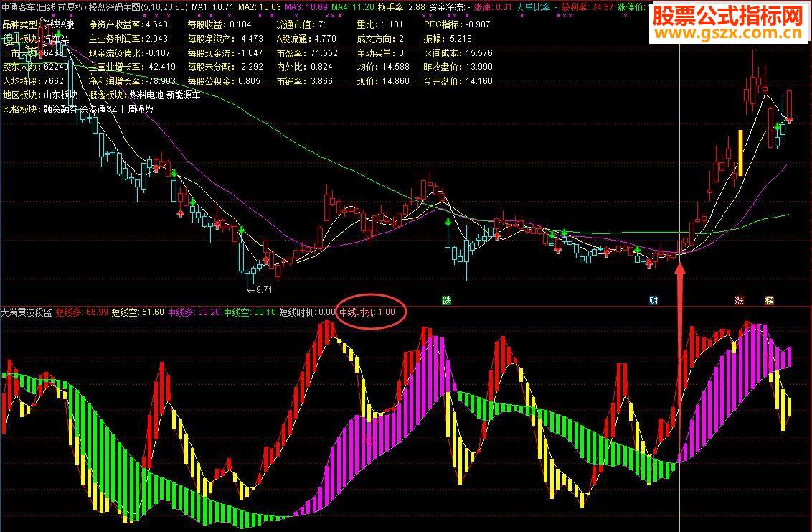Click the 主营业增长率: -42.419 value
This screenshot has width=812, height=532.
tap(132, 67)
